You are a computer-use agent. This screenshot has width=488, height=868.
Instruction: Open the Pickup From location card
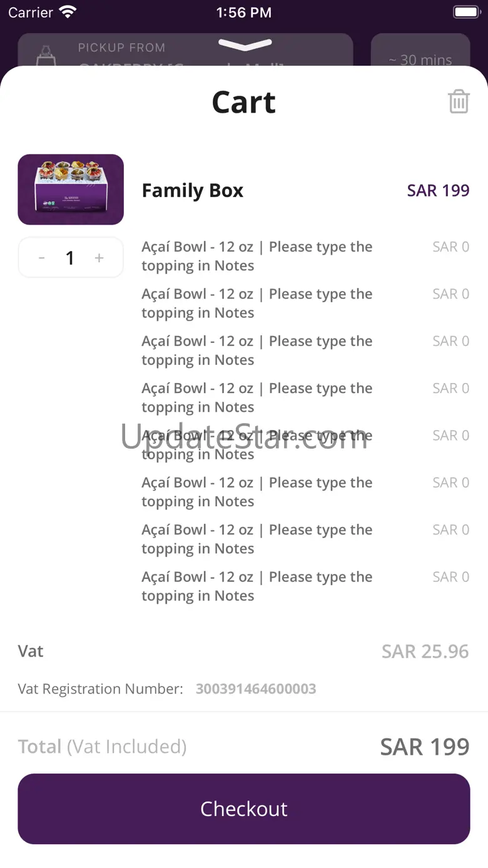(185, 51)
